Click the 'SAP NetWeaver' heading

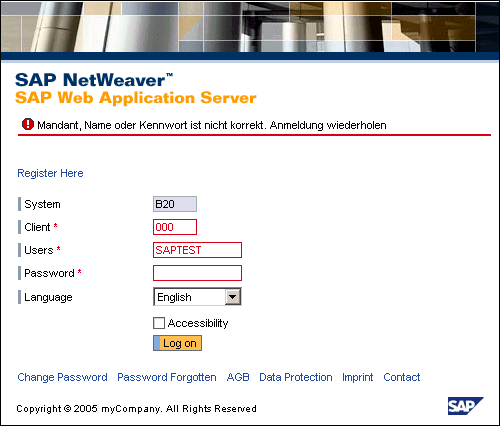(94, 80)
